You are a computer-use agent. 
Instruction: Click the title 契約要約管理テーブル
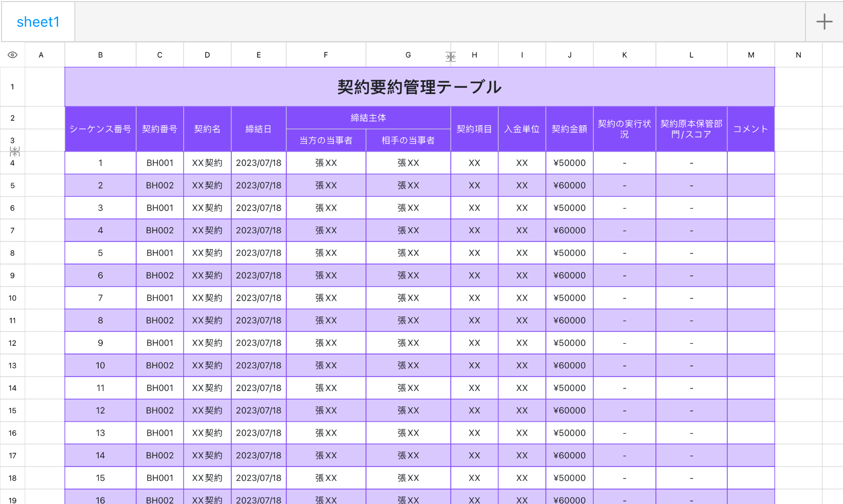[x=419, y=87]
